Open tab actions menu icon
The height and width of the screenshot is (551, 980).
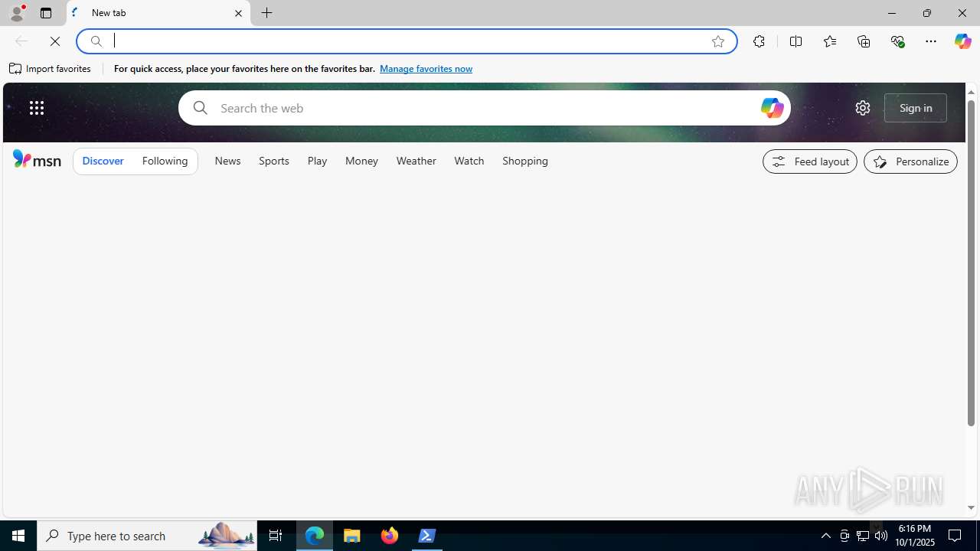[46, 13]
